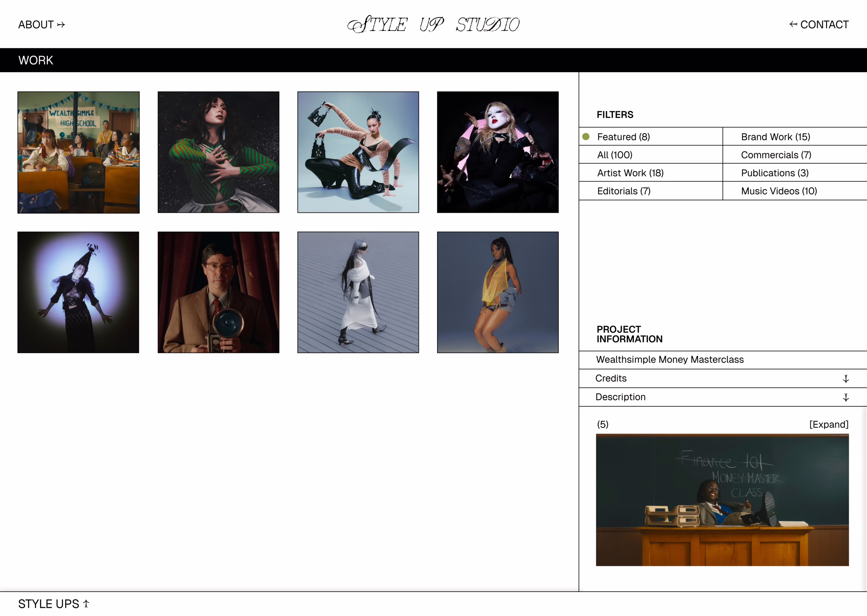Click the green Featured filter indicator dot

(586, 136)
